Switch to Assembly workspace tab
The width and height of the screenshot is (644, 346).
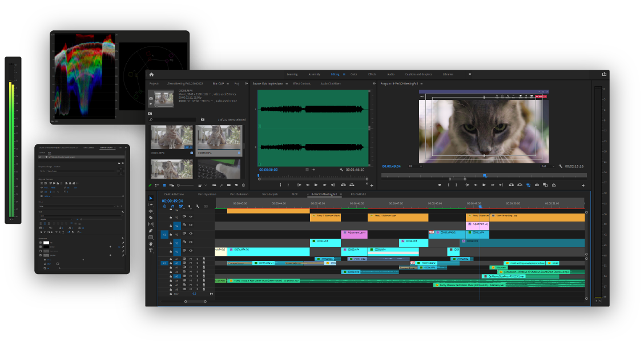pos(314,74)
